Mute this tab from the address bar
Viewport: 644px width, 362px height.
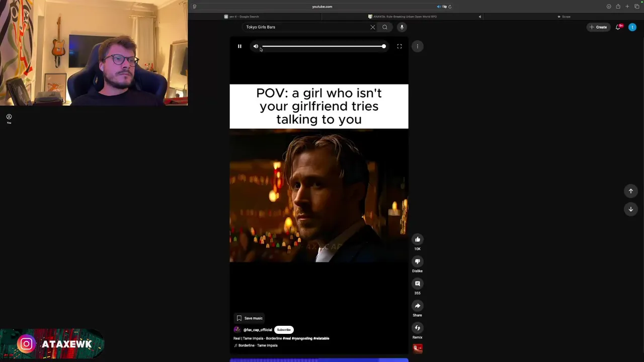click(438, 7)
